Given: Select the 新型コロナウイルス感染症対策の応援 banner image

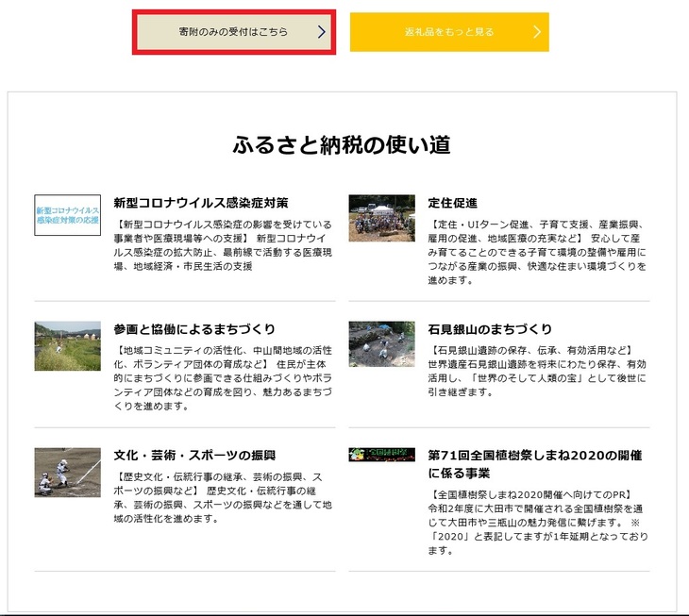Looking at the screenshot, I should click(x=67, y=216).
